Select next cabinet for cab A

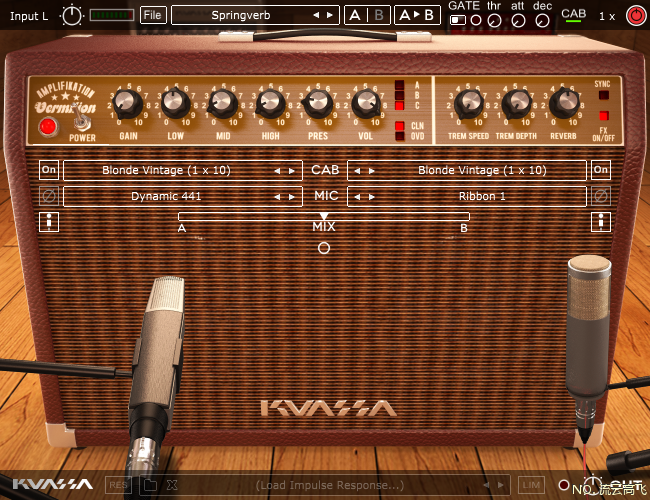click(x=292, y=171)
